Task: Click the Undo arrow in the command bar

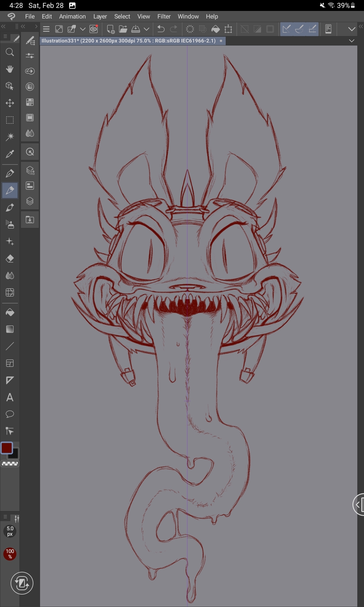Action: (x=161, y=29)
